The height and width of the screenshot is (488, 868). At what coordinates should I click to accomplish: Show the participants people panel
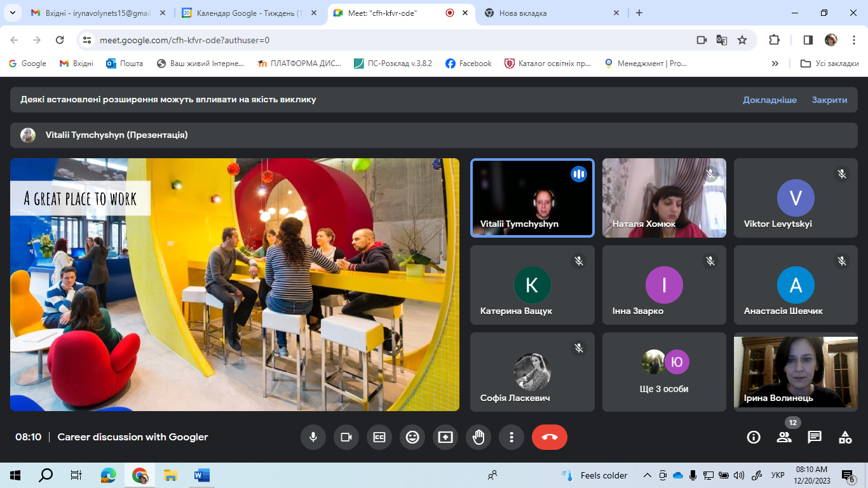coord(784,437)
